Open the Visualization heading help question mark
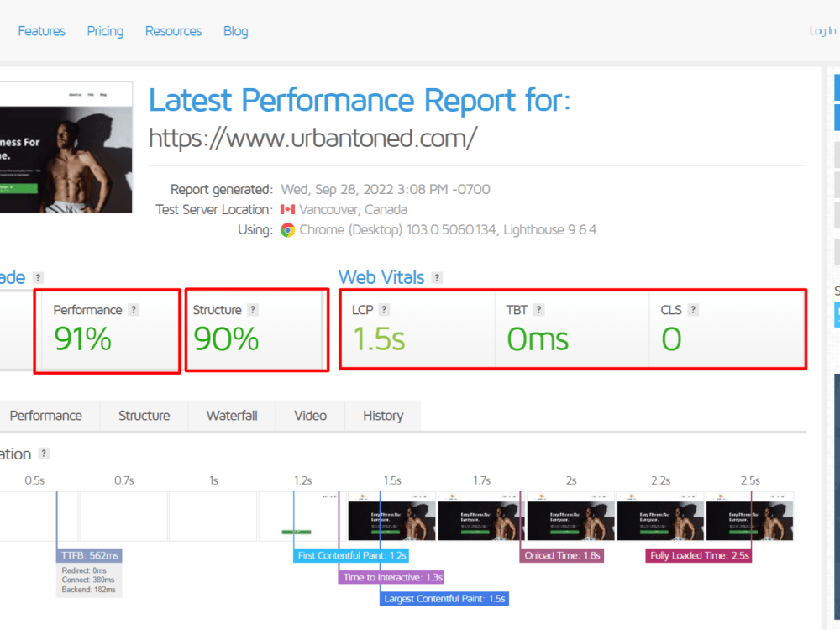This screenshot has width=840, height=630. pos(44,454)
